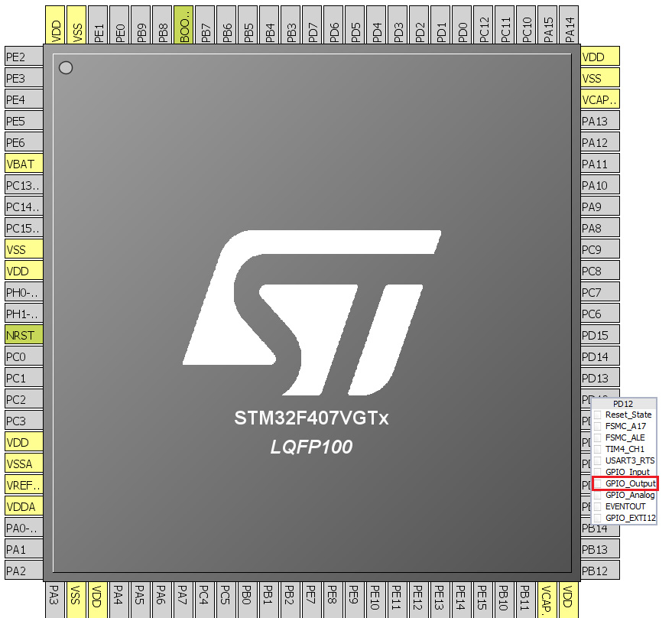Select GPIO_Output in the PD12 menu
This screenshot has width=672, height=618.
click(630, 483)
